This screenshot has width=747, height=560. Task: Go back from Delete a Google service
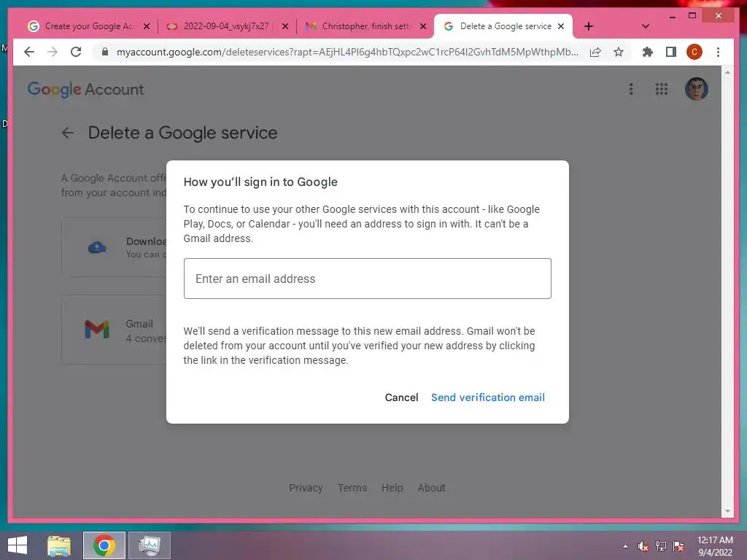[68, 133]
